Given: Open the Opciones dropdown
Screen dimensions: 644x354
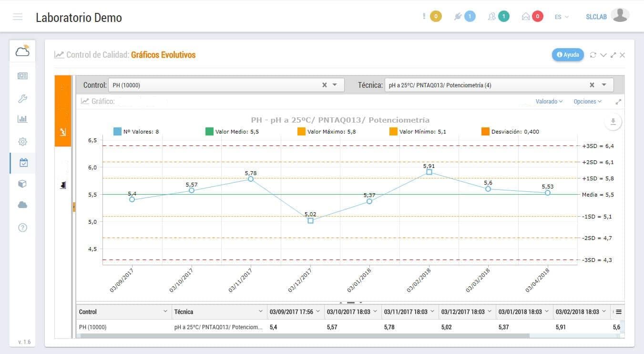Looking at the screenshot, I should 588,101.
